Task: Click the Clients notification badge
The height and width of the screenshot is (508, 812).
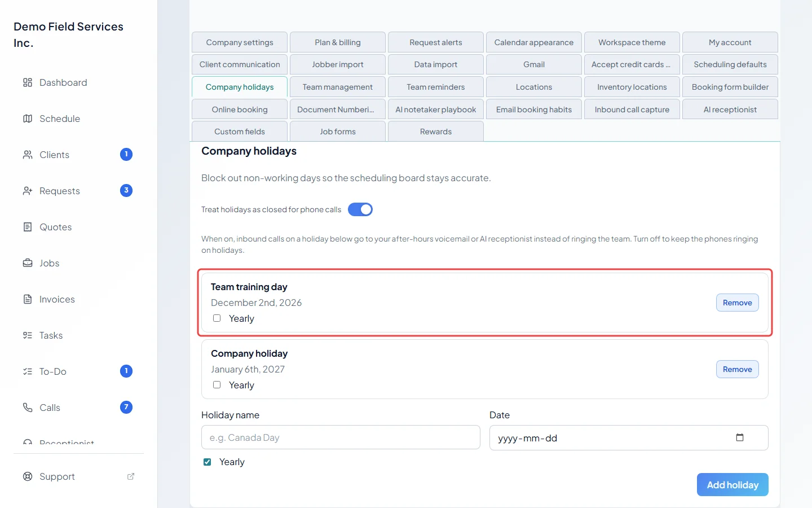Action: [126, 154]
